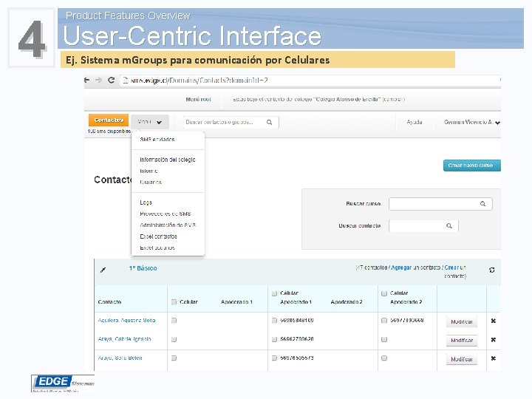532x399 pixels.
Task: Select Proveedores de SMS menu entry
Action: coord(166,214)
